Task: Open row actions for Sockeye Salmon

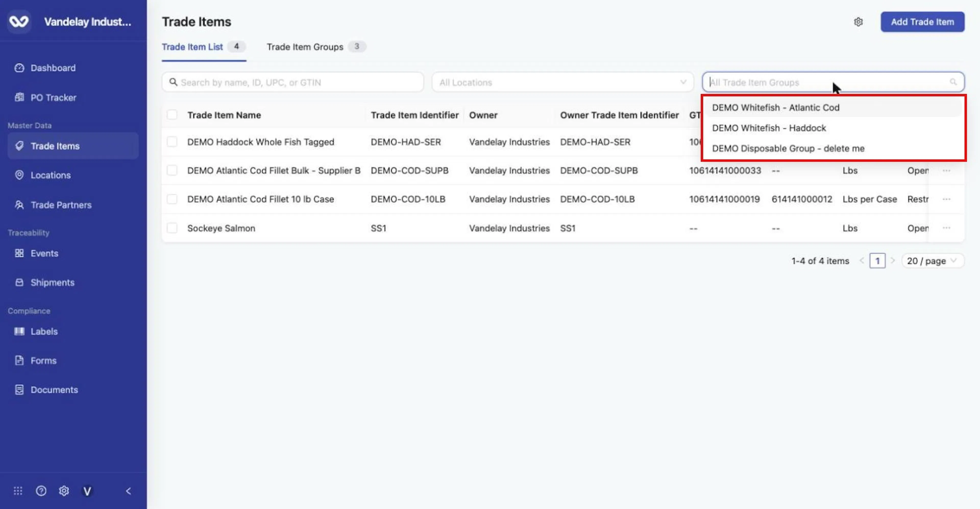Action: click(x=947, y=228)
